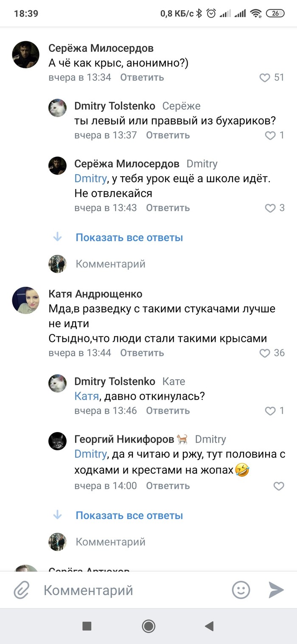Open the blue Катя mention link

(87, 396)
